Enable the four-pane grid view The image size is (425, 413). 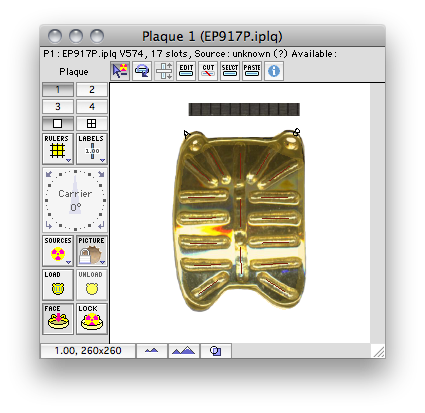[x=92, y=124]
